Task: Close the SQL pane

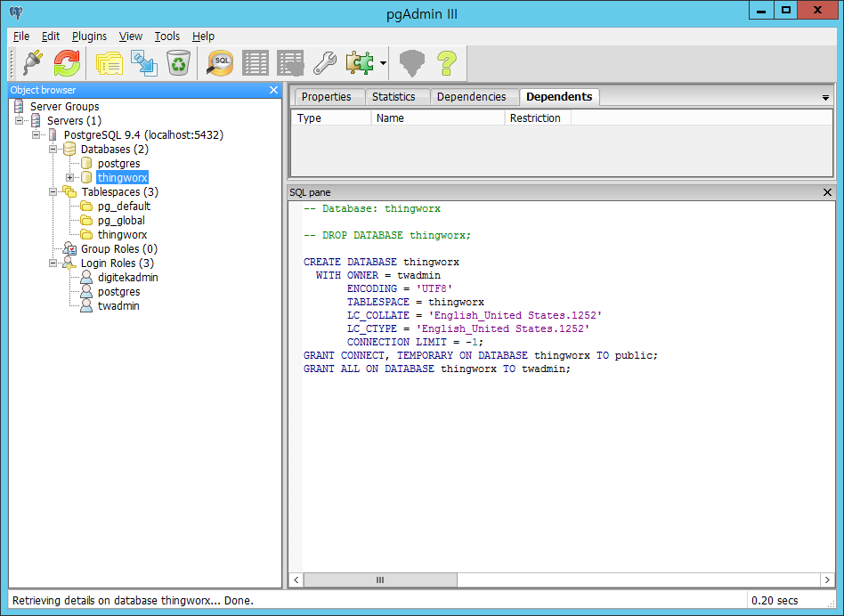Action: point(827,192)
